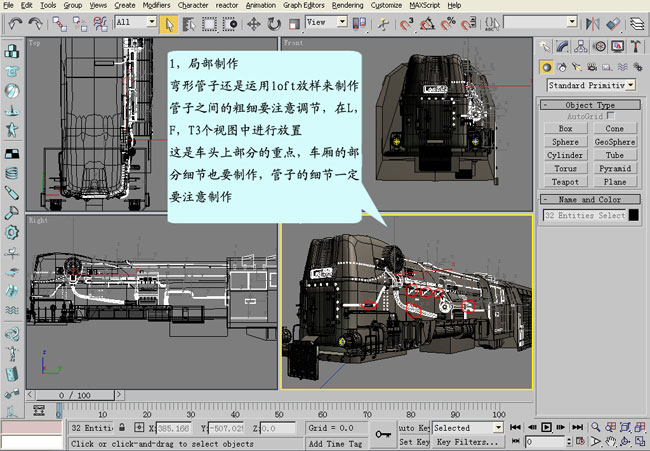The image size is (650, 451).
Task: Select the Pan hand viewport tool
Action: (x=610, y=441)
